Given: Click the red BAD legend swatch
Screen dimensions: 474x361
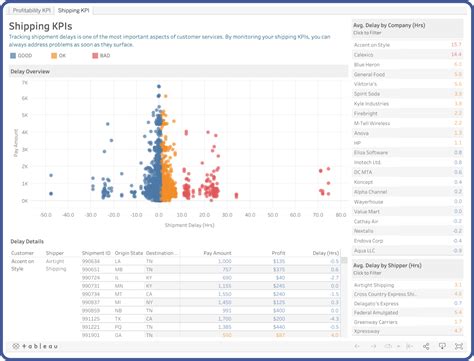Looking at the screenshot, I should pos(95,56).
